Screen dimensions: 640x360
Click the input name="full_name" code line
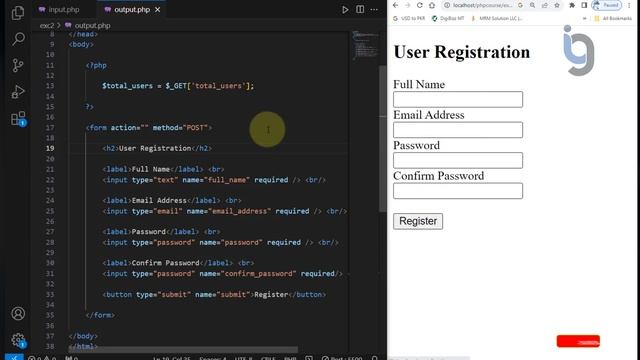[214, 180]
